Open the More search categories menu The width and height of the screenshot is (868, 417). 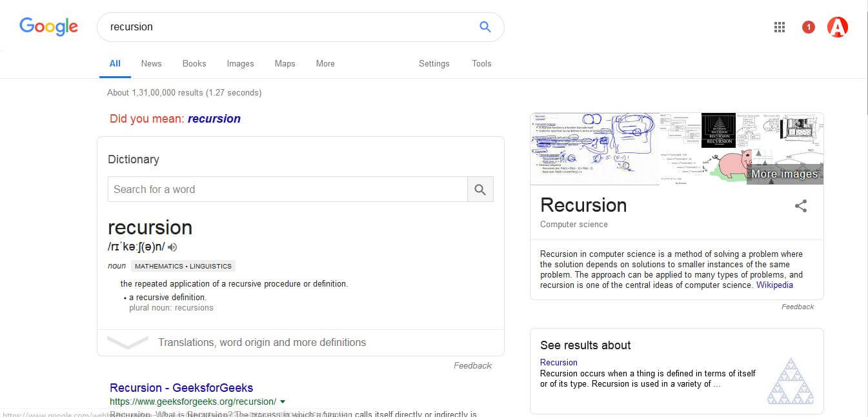(325, 63)
